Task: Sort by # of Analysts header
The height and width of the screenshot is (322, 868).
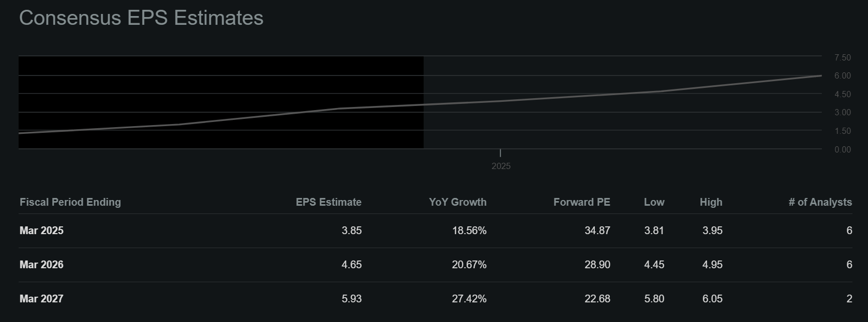Action: [x=820, y=202]
